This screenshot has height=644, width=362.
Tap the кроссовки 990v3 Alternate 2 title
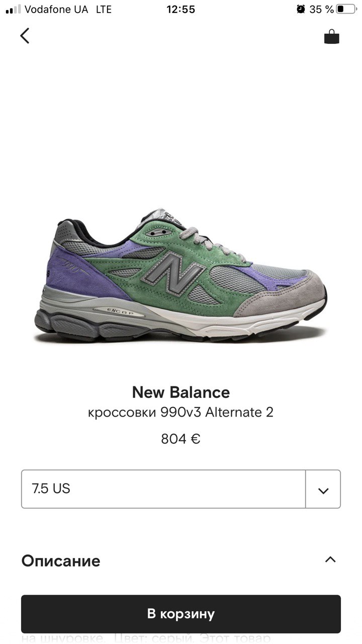click(181, 413)
